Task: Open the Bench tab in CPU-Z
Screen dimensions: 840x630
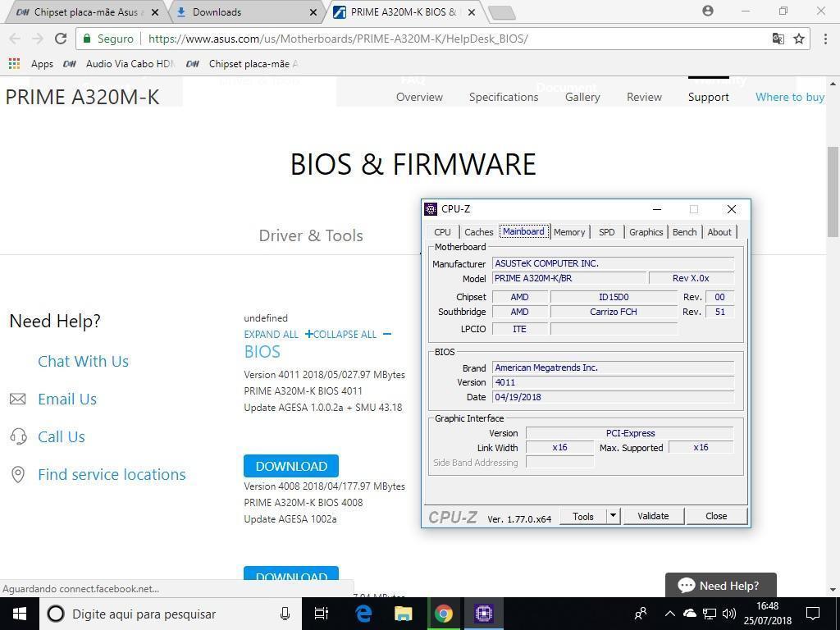Action: 685,232
